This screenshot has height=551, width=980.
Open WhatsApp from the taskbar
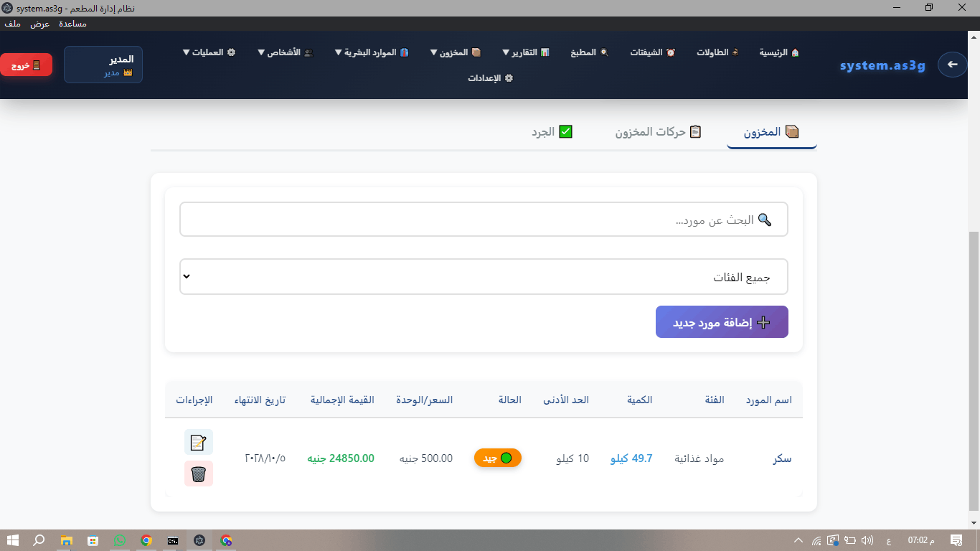[119, 541]
